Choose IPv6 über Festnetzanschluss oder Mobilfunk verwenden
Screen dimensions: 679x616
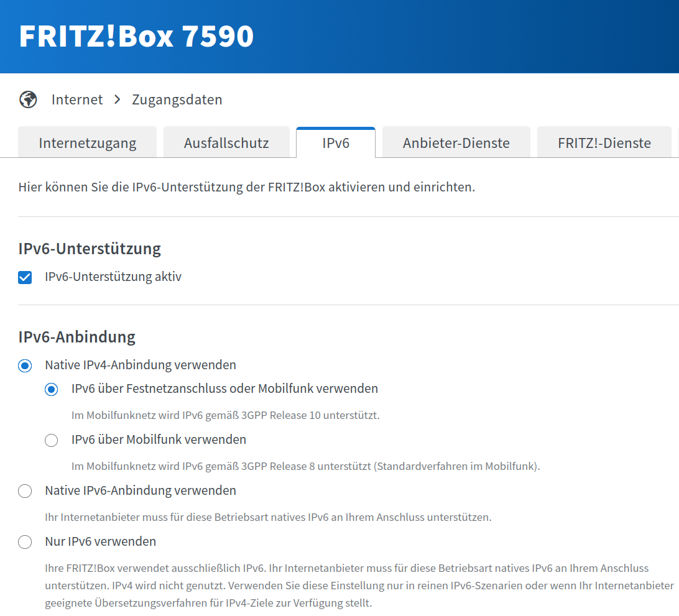tap(52, 389)
